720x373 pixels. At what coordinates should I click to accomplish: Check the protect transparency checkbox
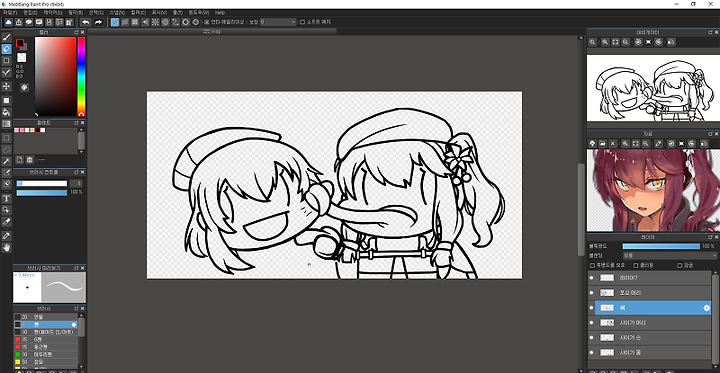(x=592, y=266)
